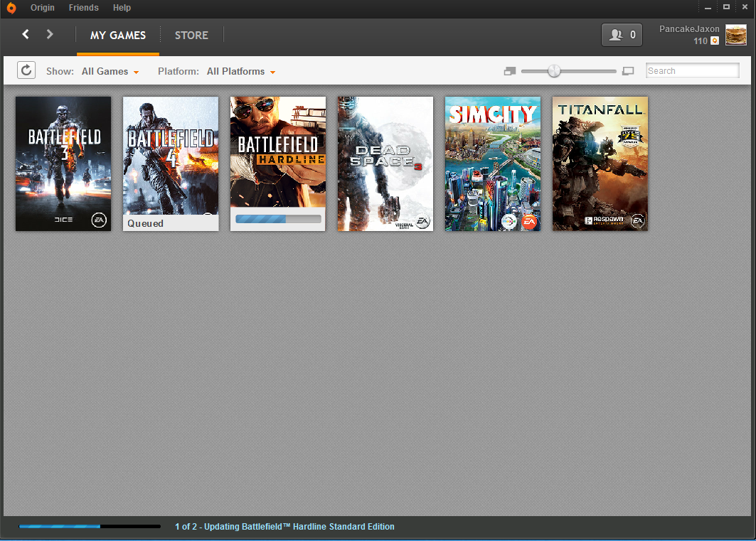Click the Updating Battlefield Hardline status text
The width and height of the screenshot is (756, 541).
[x=284, y=527]
